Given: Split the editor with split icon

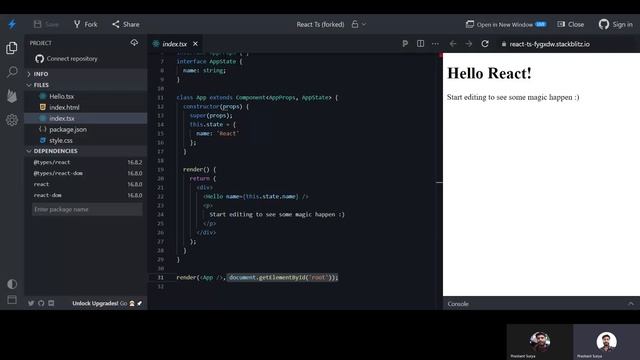Looking at the screenshot, I should click(x=420, y=44).
